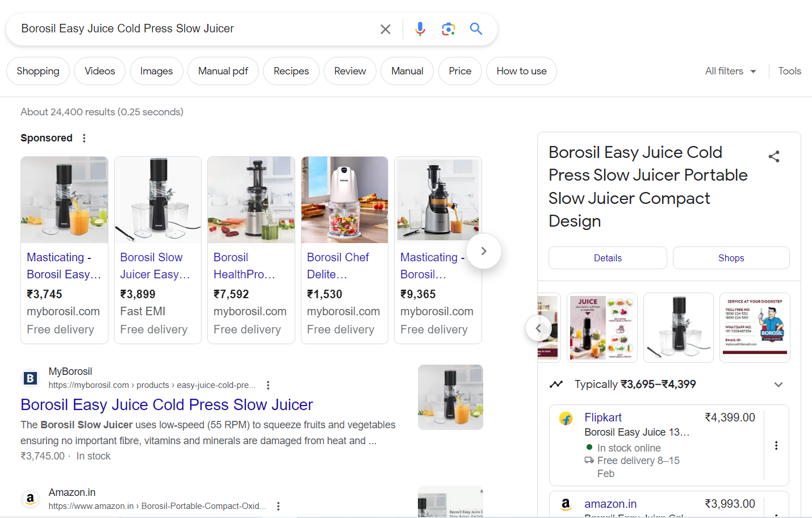Open the All filters dropdown

pyautogui.click(x=731, y=71)
